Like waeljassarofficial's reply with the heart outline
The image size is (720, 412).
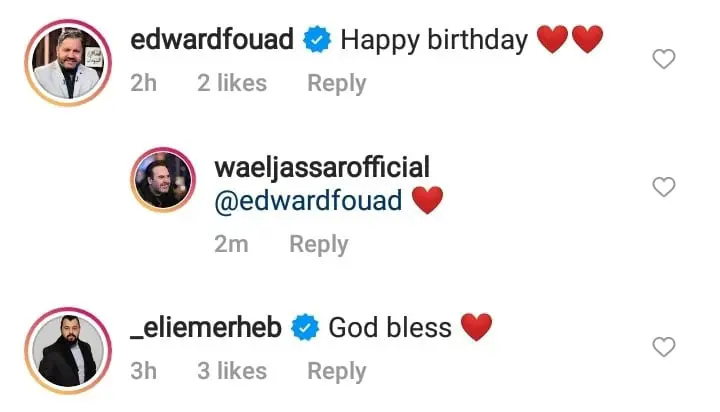click(x=664, y=187)
